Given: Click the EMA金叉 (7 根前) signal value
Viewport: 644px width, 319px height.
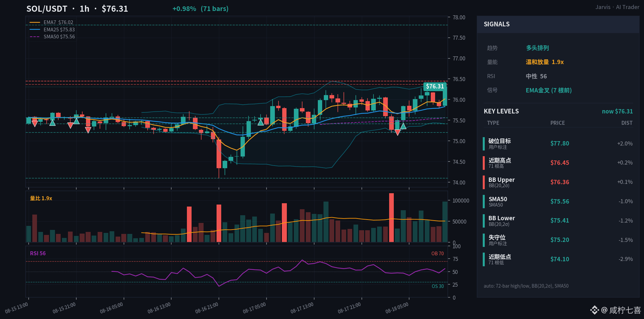Looking at the screenshot, I should (549, 90).
